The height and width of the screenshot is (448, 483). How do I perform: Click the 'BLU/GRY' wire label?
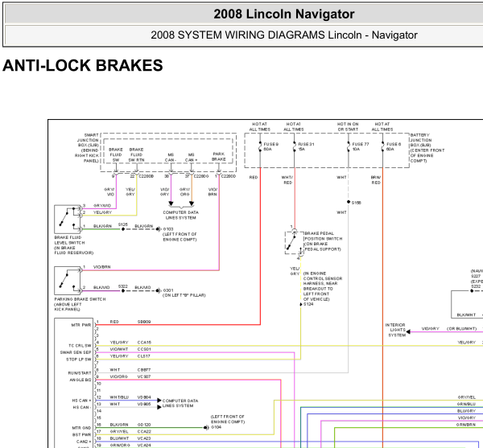pyautogui.click(x=466, y=411)
